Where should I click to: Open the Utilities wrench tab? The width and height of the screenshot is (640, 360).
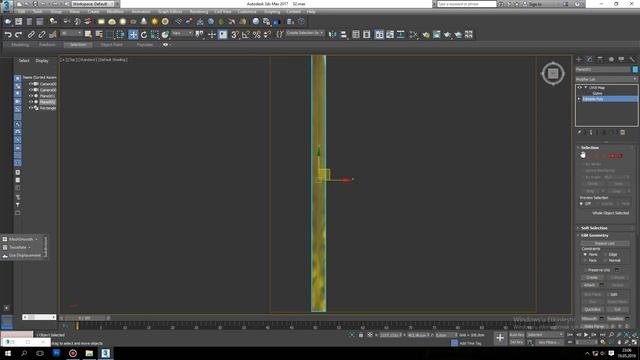click(632, 60)
